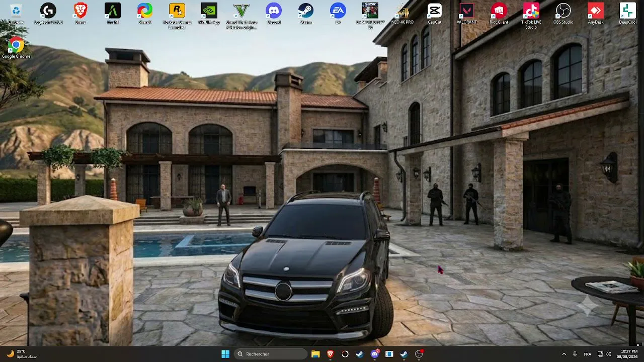Select the AnyDesk desktop shortcut
Screen dimensions: 644x362
pos(596,14)
